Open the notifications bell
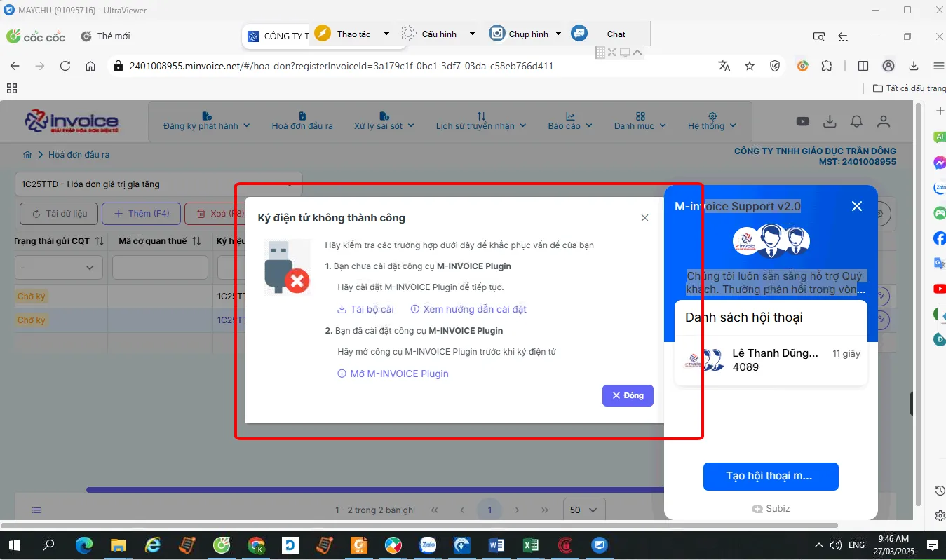The width and height of the screenshot is (946, 560). (x=856, y=121)
